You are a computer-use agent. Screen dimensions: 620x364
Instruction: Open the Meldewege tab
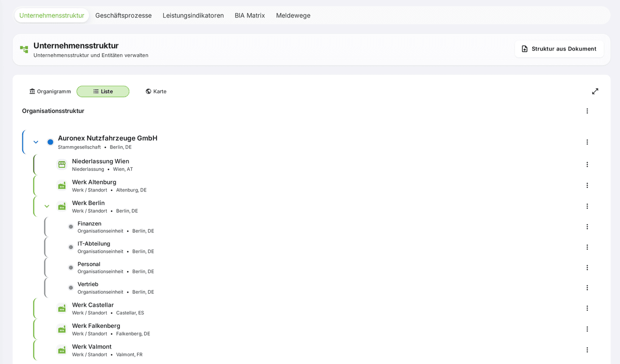pyautogui.click(x=293, y=15)
